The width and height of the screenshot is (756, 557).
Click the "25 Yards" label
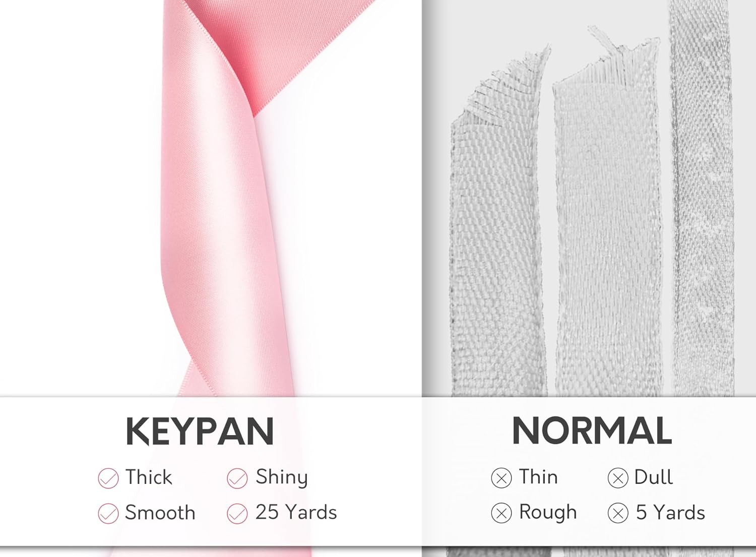[296, 513]
